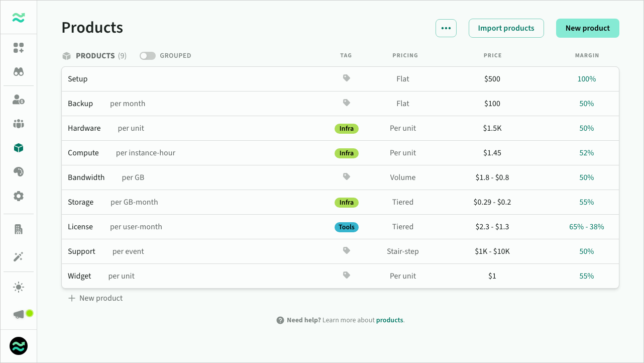Image resolution: width=644 pixels, height=363 pixels.
Task: Open the products cube icon in sidebar
Action: [19, 148]
